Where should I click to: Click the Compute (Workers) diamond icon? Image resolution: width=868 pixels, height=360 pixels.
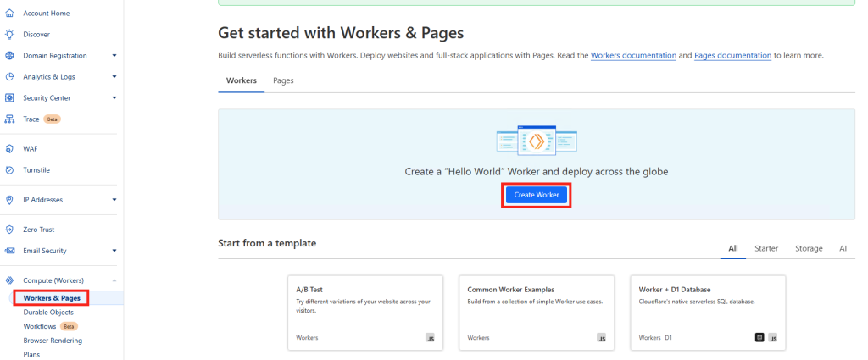tap(9, 280)
